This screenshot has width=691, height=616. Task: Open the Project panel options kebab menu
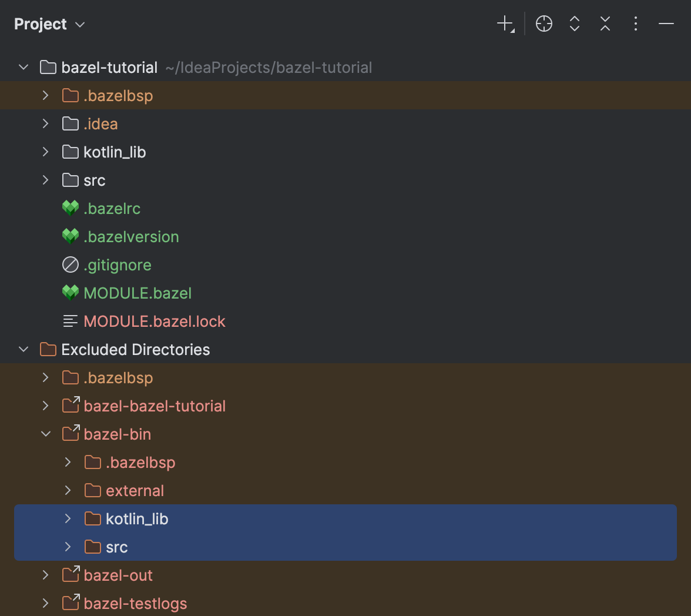(x=635, y=24)
